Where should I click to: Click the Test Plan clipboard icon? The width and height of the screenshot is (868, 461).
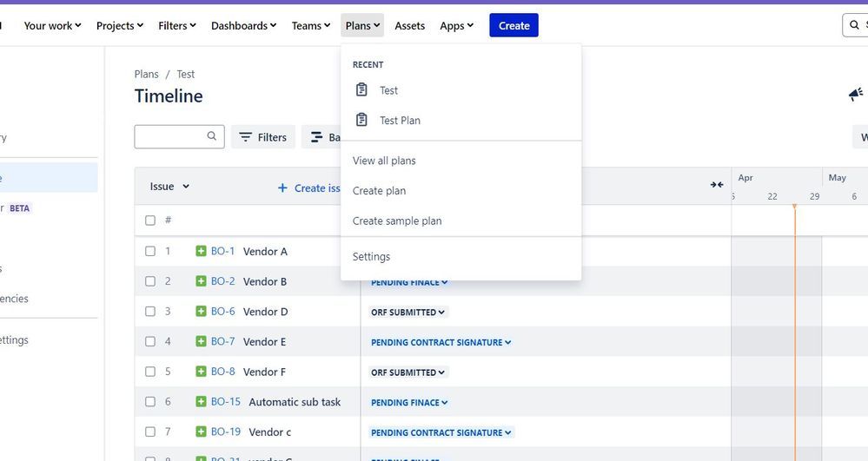tap(361, 120)
